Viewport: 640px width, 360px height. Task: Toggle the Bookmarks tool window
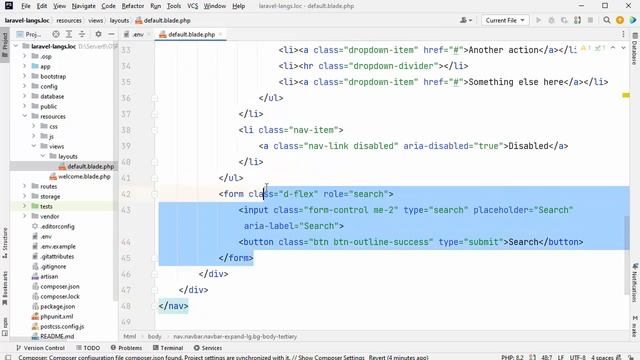(5, 288)
